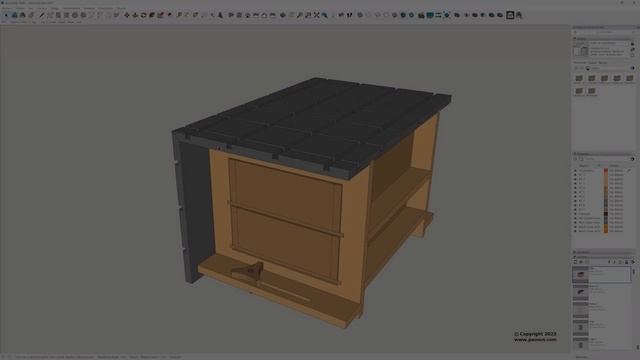Switch to Styles Edit tab
The width and height of the screenshot is (640, 360).
[x=592, y=63]
